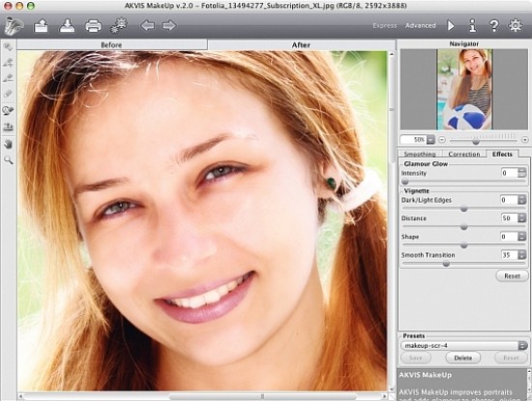This screenshot has height=401, width=532.
Task: Click the Smooth Transition value field showing 35
Action: tap(510, 255)
